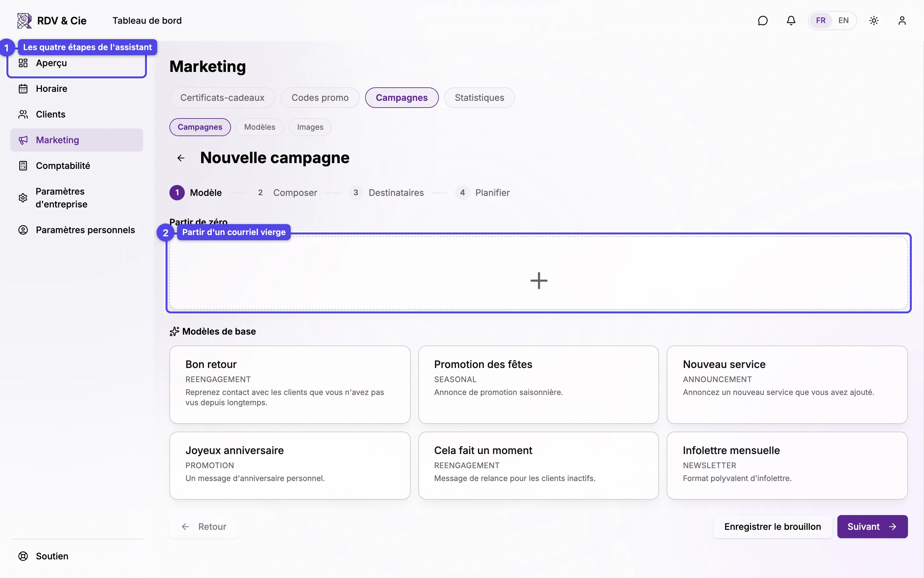Screen dimensions: 924x578
Task: Choose the Nouveau service template
Action: tap(787, 385)
